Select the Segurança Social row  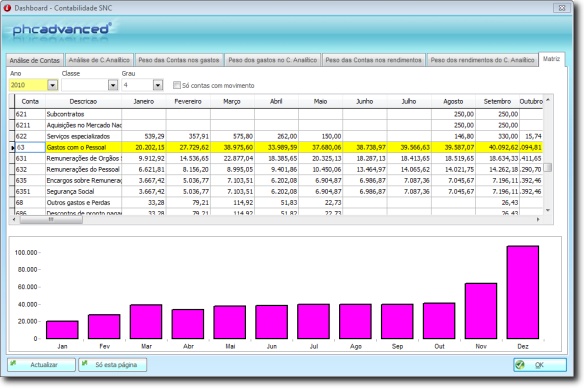coord(276,192)
